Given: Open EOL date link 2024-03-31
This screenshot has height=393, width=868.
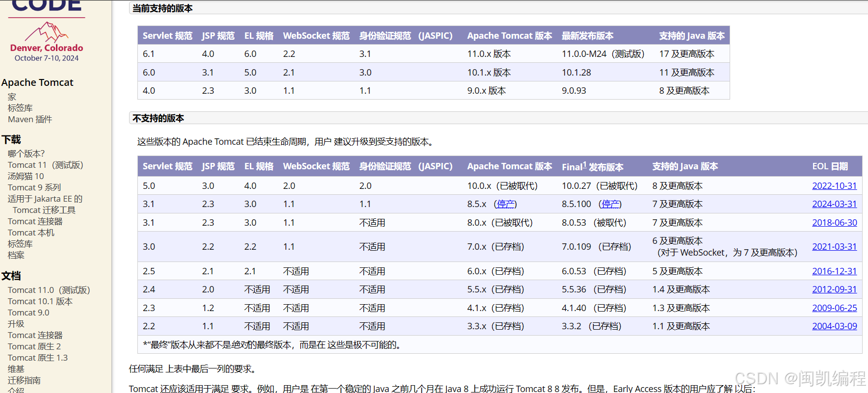Looking at the screenshot, I should [x=834, y=204].
